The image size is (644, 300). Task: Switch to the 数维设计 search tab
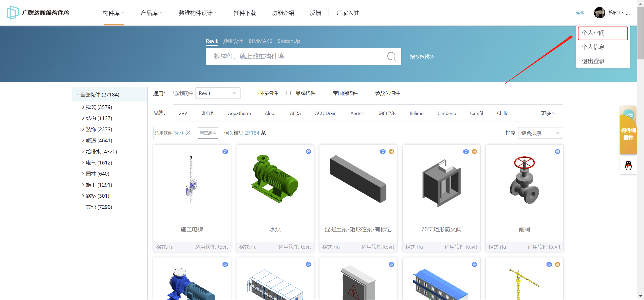233,41
